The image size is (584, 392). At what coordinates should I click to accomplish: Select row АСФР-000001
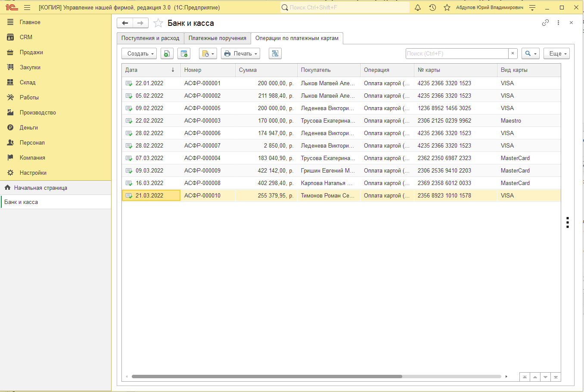341,83
